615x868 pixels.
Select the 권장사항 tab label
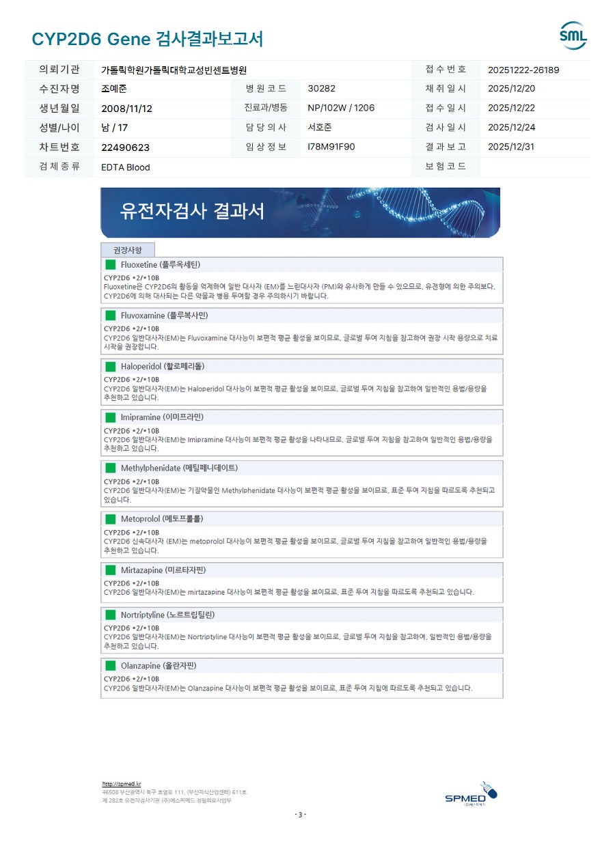pyautogui.click(x=128, y=251)
